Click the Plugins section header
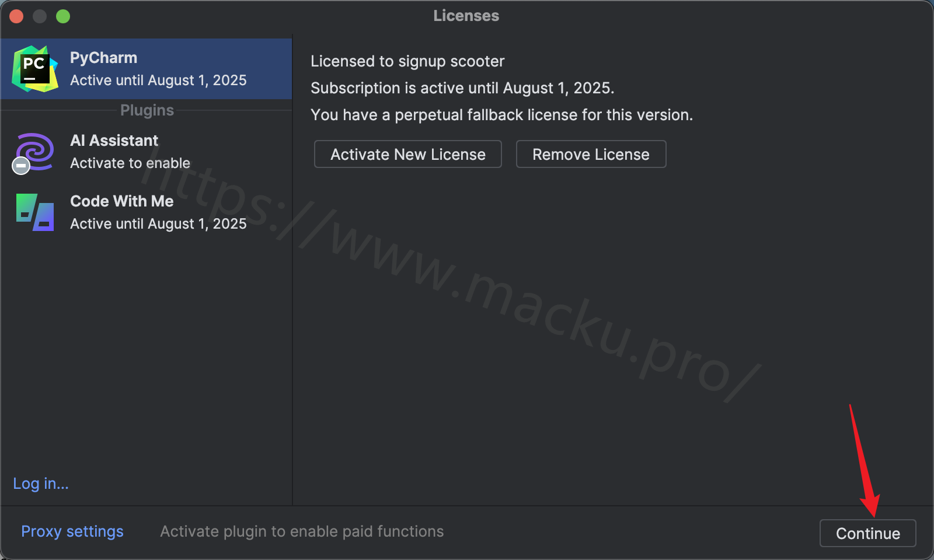 click(147, 110)
